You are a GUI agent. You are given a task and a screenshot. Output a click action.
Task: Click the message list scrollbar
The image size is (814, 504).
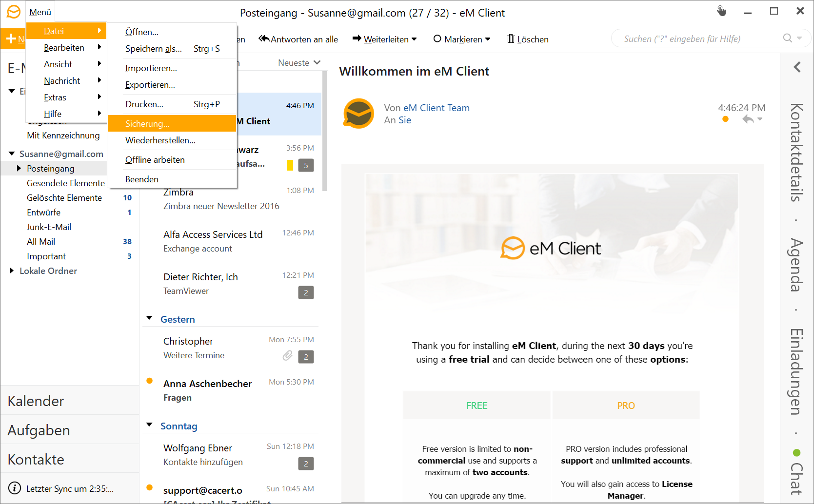point(325,132)
